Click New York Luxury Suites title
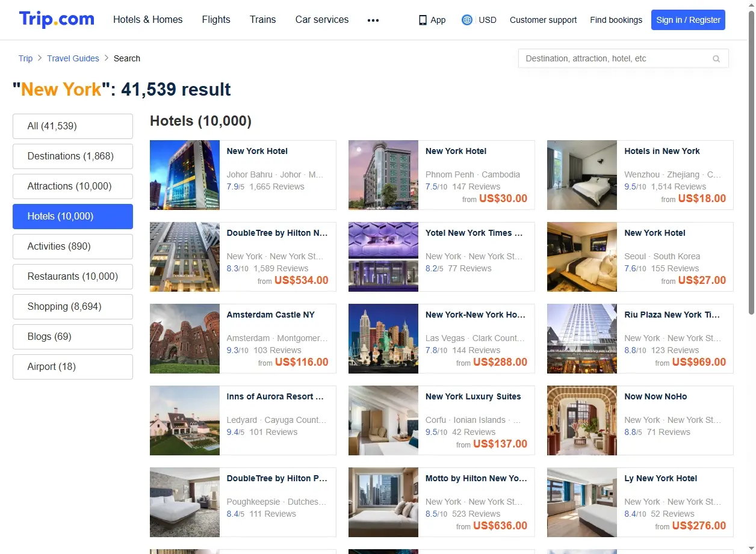Viewport: 756px width, 554px height. point(473,396)
